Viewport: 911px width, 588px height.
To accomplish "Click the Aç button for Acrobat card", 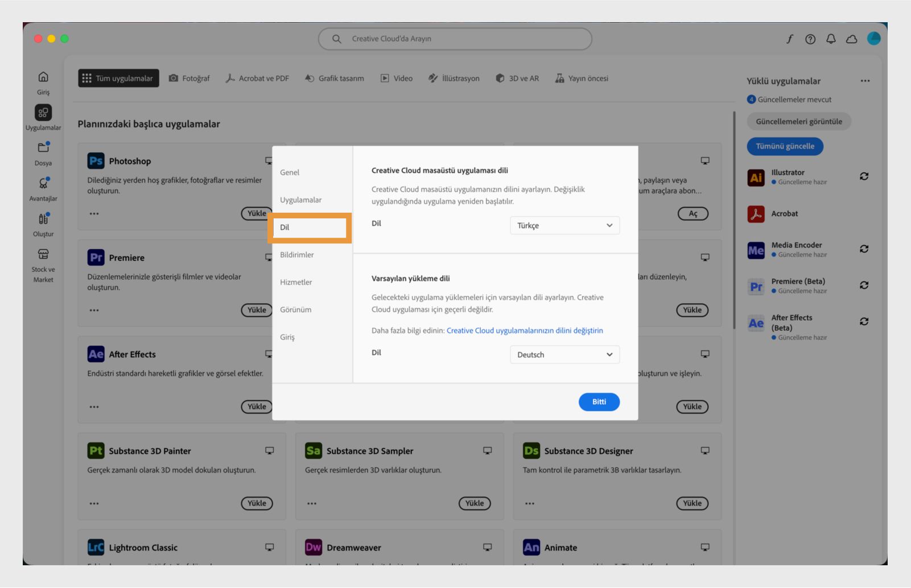I will click(x=693, y=214).
